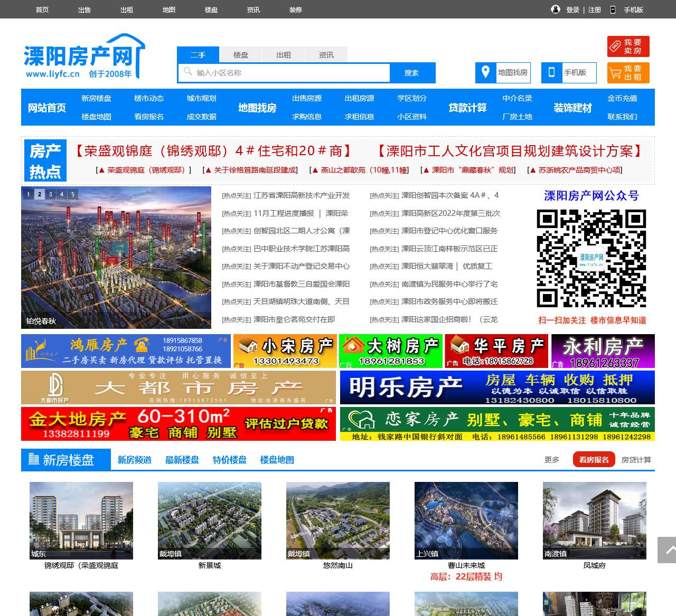Click 新房楼盘 navigation link
Screen dimensions: 676x616
click(96, 98)
